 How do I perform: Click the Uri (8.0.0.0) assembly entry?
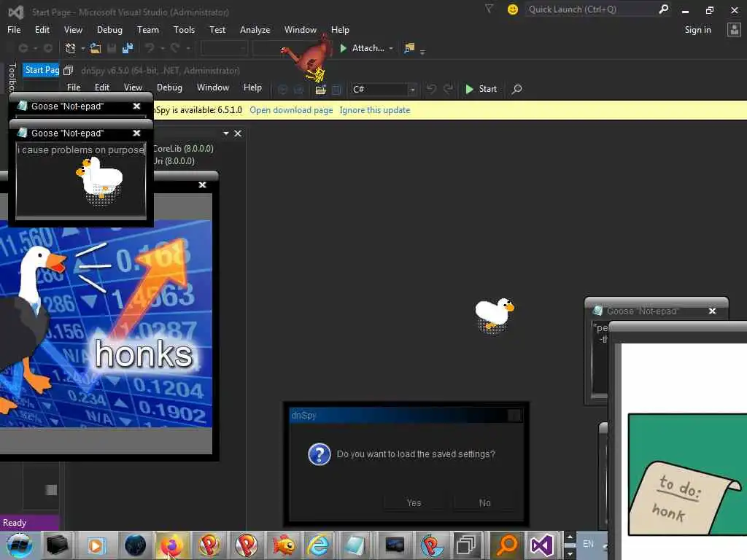pos(174,161)
